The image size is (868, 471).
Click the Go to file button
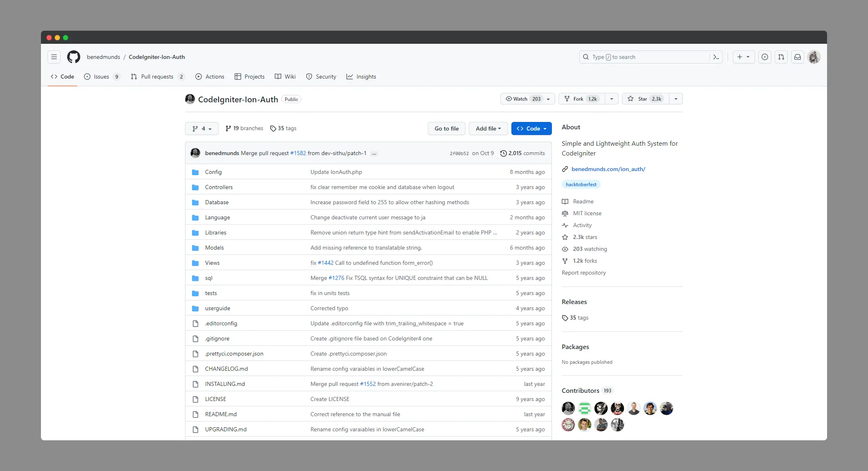(x=446, y=128)
